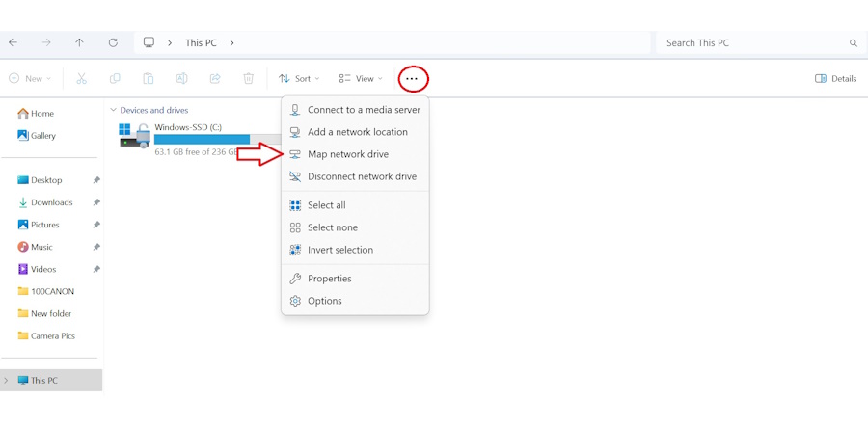Click the Up arrow navigation button
868x427 pixels.
(x=79, y=43)
